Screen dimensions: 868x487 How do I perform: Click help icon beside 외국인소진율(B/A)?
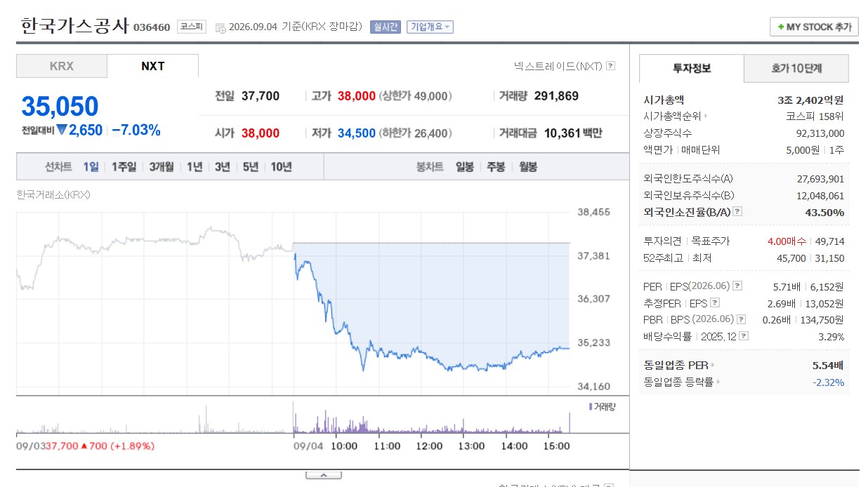pyautogui.click(x=737, y=212)
